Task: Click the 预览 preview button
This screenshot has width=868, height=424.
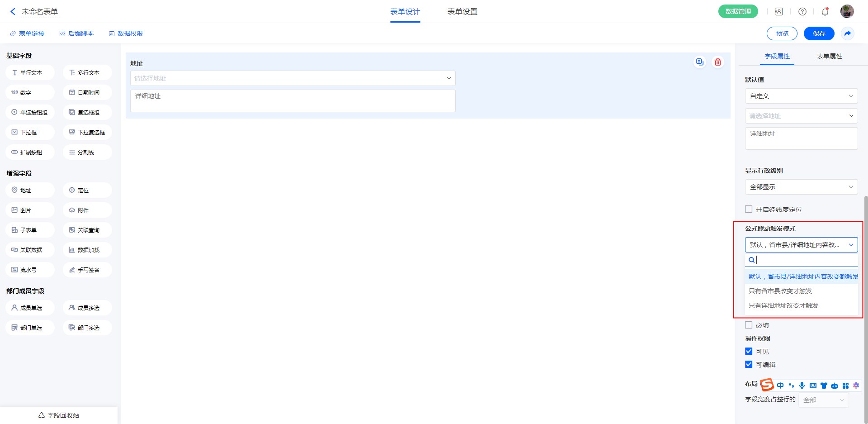Action: click(x=782, y=33)
